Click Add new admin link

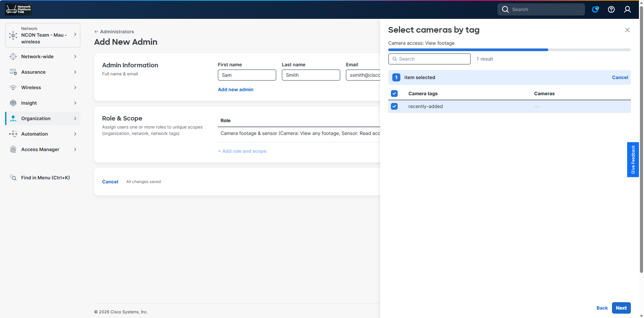tap(236, 90)
